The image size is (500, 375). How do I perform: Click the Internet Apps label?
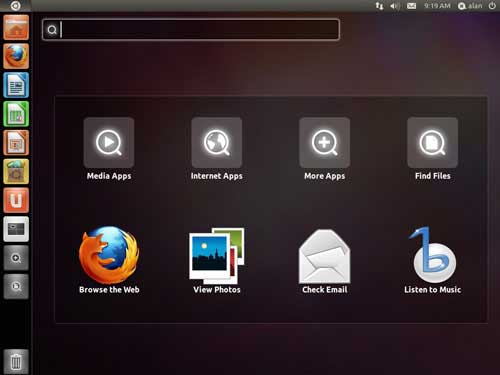click(217, 176)
